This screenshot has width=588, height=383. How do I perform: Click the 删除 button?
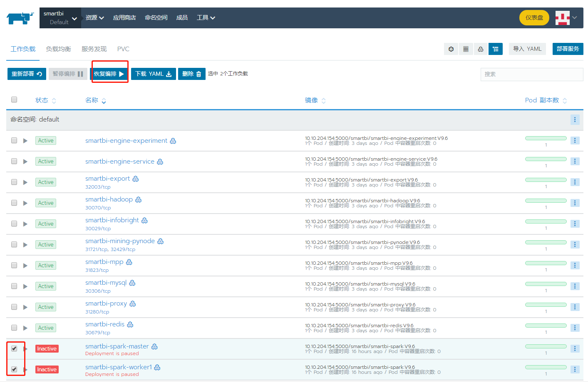click(192, 74)
